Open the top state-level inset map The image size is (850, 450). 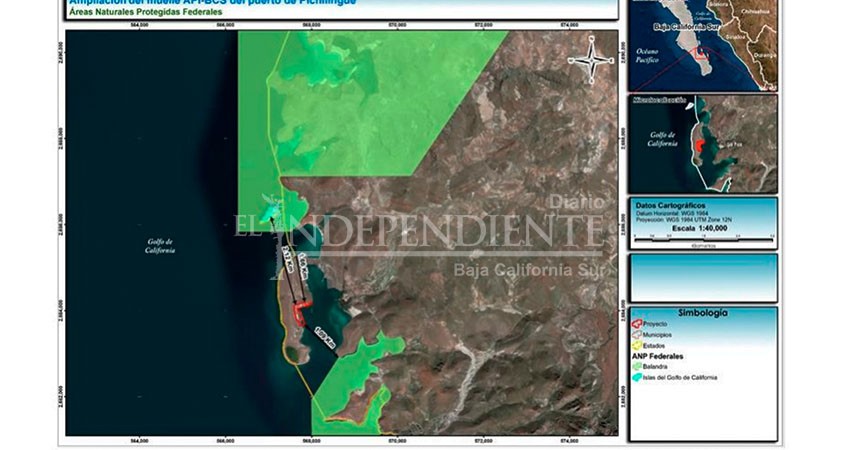(703, 44)
